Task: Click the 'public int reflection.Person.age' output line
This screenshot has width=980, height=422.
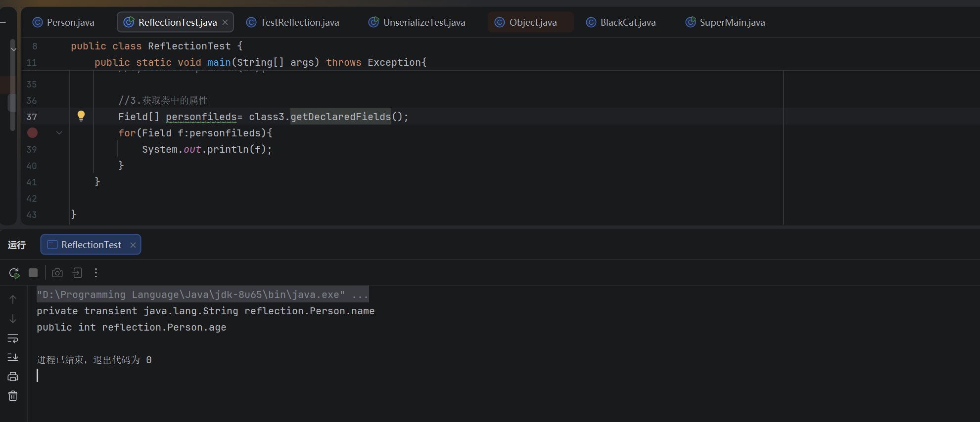Action: (x=131, y=327)
